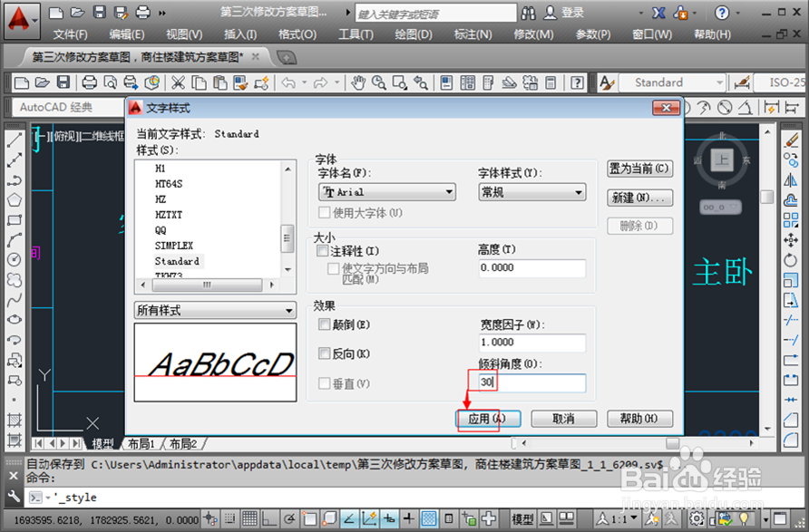The width and height of the screenshot is (809, 532).
Task: Open the Workspace Switching gear icon
Action: tap(696, 518)
